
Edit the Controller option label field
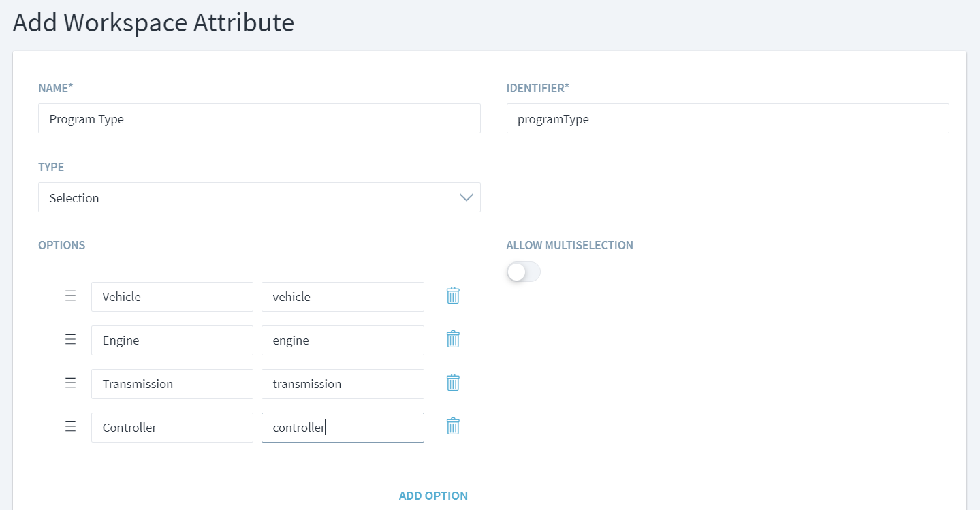tap(172, 428)
